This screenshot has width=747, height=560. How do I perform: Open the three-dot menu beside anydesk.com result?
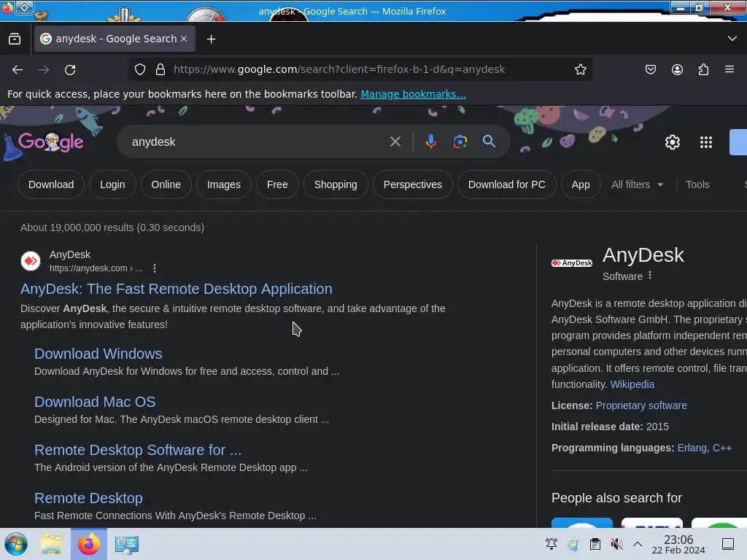coord(155,268)
